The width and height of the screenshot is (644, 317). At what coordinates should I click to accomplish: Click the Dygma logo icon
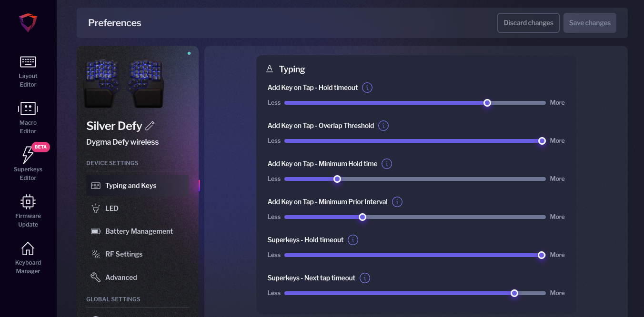tap(28, 22)
